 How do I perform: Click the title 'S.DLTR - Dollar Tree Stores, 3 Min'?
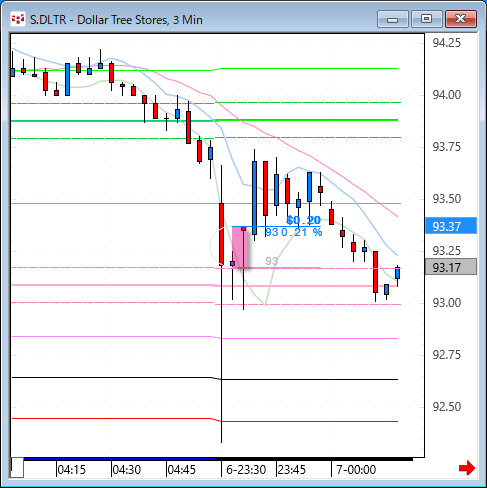tap(116, 20)
